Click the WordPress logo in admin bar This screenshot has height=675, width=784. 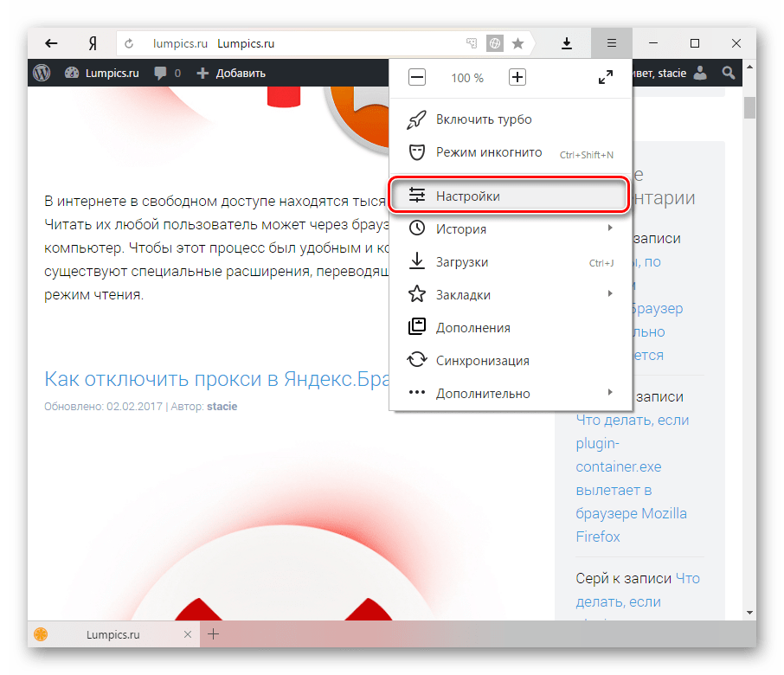point(42,74)
